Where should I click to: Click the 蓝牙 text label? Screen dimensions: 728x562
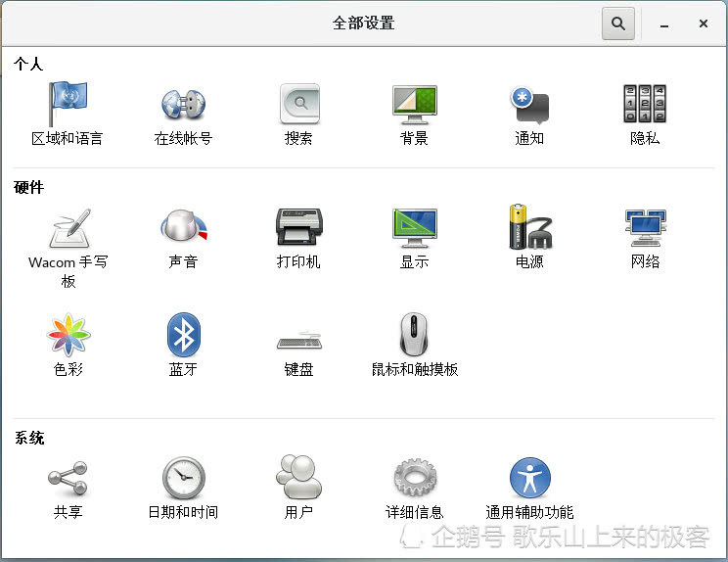pos(183,369)
